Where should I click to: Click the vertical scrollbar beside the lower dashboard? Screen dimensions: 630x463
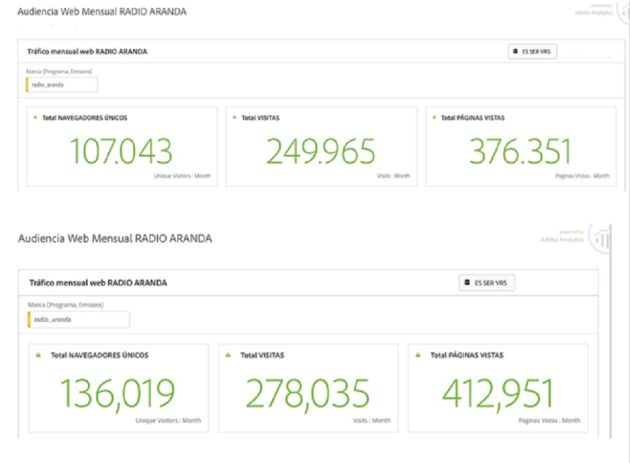tap(611, 331)
